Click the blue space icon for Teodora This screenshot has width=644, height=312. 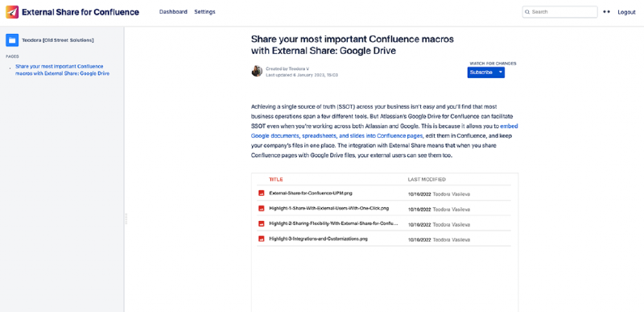pyautogui.click(x=11, y=40)
